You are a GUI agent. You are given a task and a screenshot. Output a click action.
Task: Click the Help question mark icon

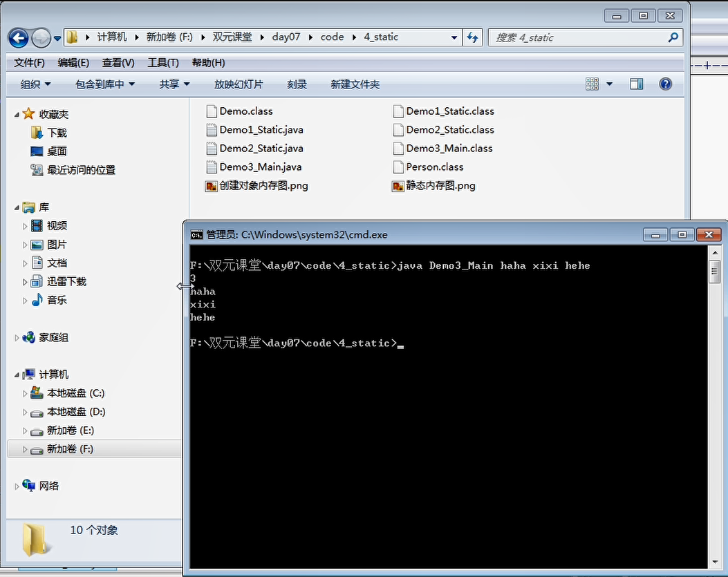coord(664,84)
